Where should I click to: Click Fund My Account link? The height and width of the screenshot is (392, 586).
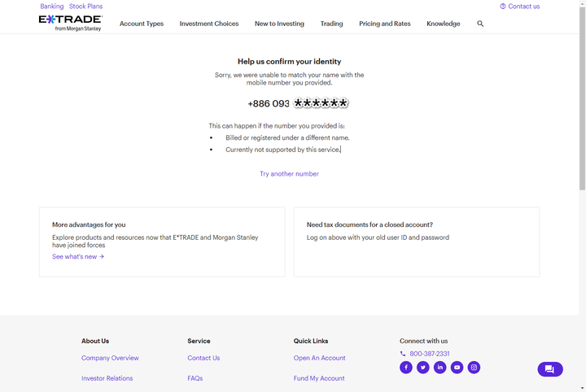(x=319, y=378)
